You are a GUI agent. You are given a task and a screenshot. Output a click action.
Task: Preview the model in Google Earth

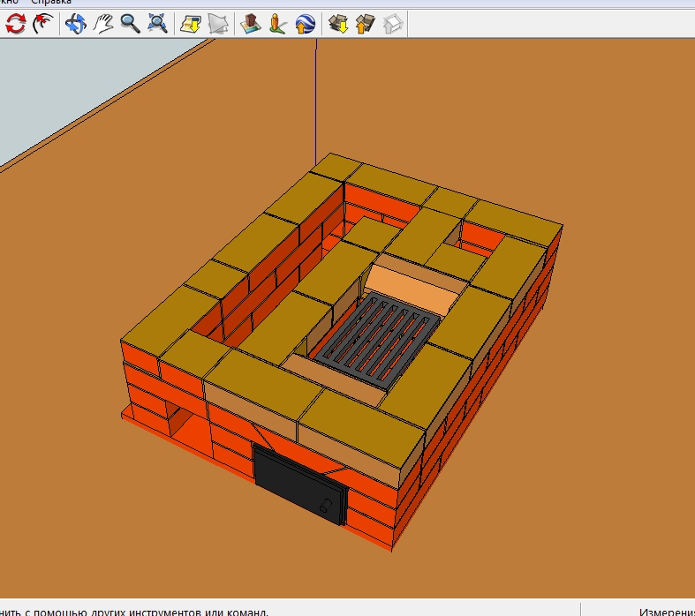click(306, 24)
